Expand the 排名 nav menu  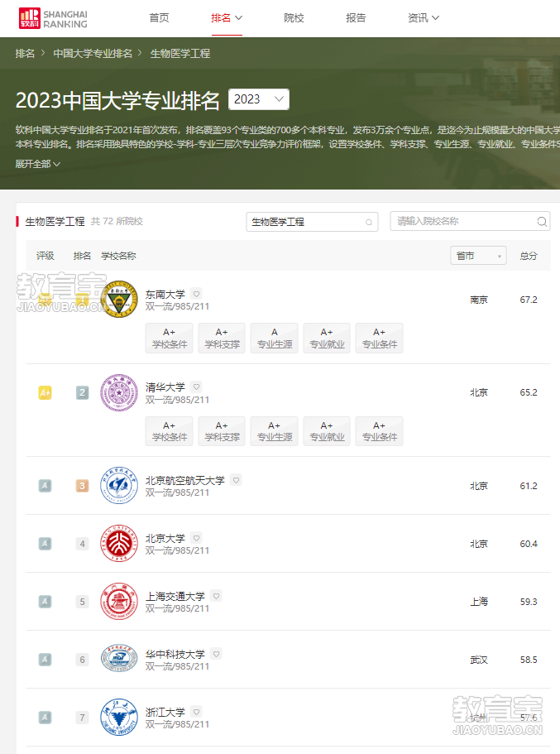pyautogui.click(x=227, y=17)
